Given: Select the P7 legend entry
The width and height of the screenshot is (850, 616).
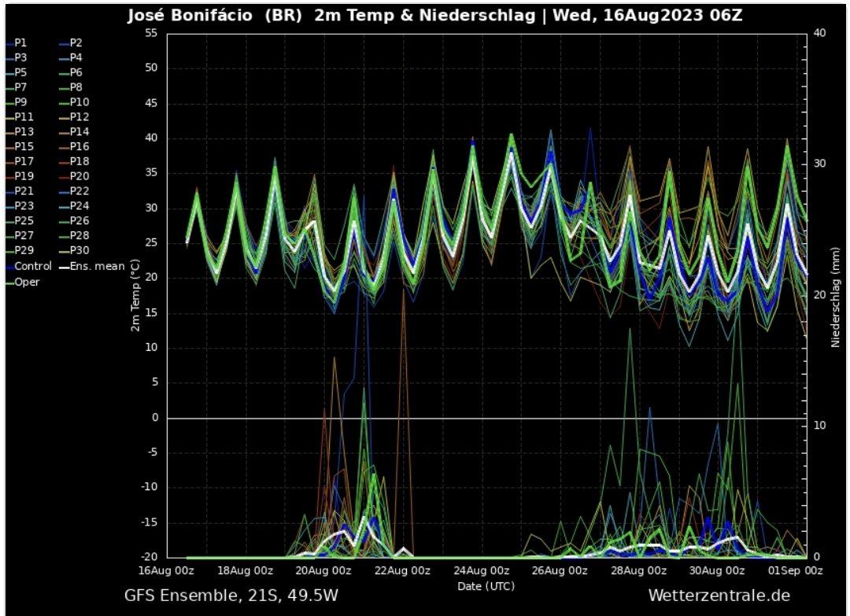Looking at the screenshot, I should click(17, 87).
